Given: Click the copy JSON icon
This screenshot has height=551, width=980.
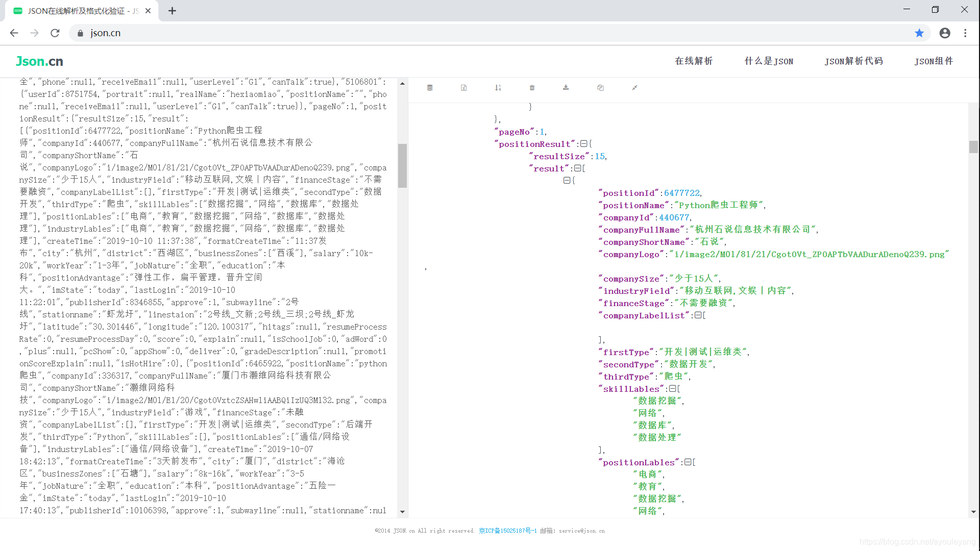Looking at the screenshot, I should coord(600,88).
